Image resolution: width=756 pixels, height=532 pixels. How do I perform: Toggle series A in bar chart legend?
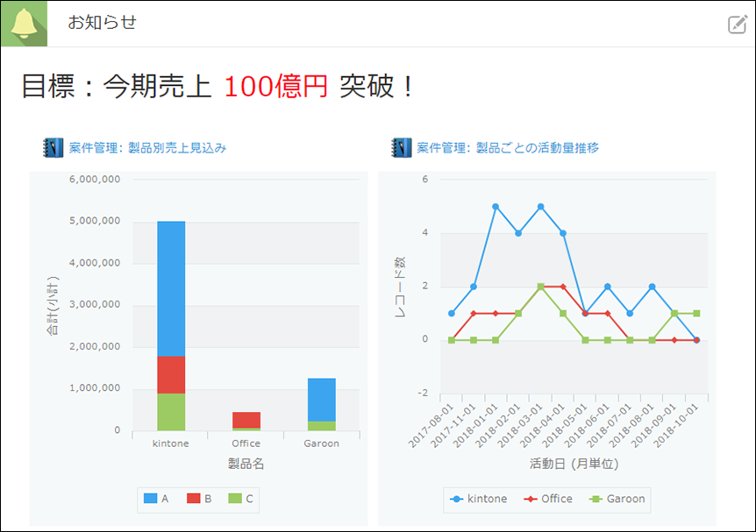[x=158, y=499]
